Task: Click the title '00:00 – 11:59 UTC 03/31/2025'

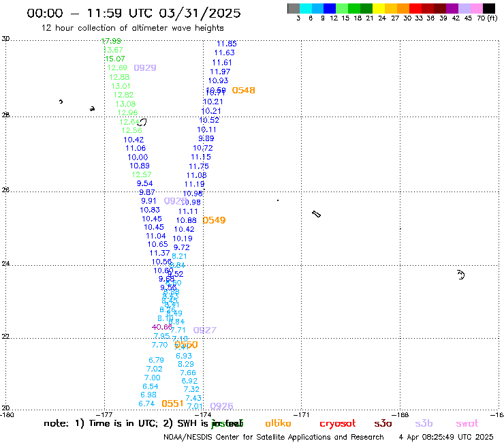Action: [x=133, y=13]
